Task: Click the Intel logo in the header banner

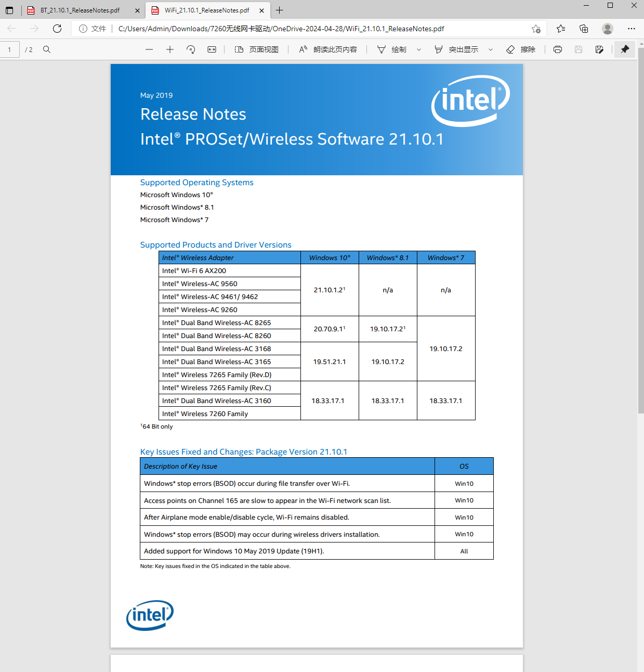Action: [x=470, y=101]
